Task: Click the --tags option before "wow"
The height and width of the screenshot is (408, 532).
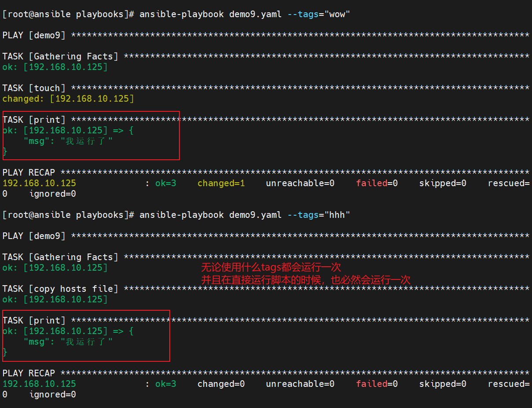Action: click(x=303, y=14)
